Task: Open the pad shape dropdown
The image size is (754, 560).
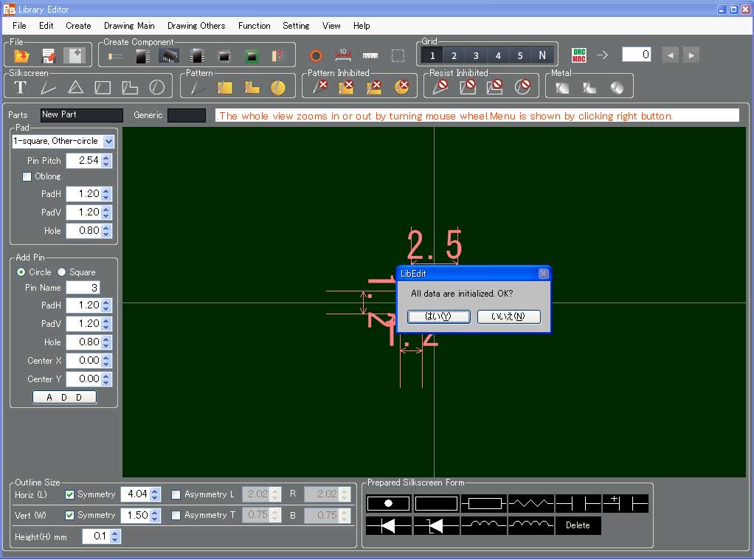Action: click(x=109, y=141)
